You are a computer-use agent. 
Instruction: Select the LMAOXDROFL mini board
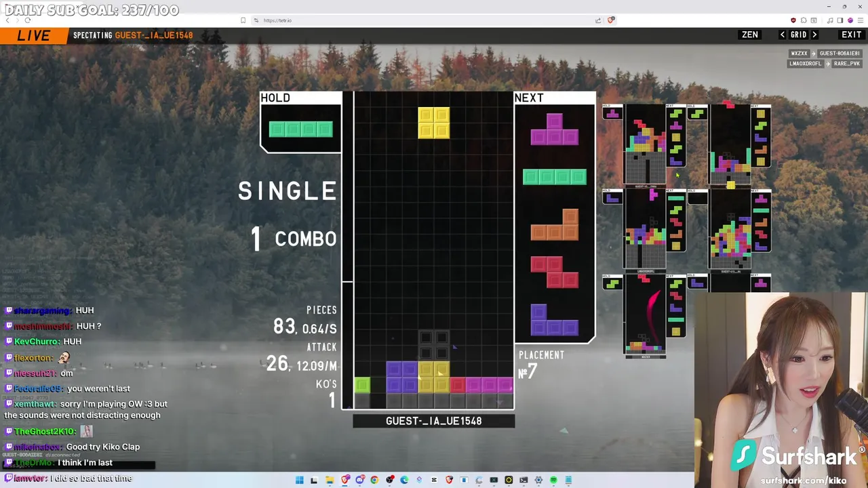click(645, 229)
